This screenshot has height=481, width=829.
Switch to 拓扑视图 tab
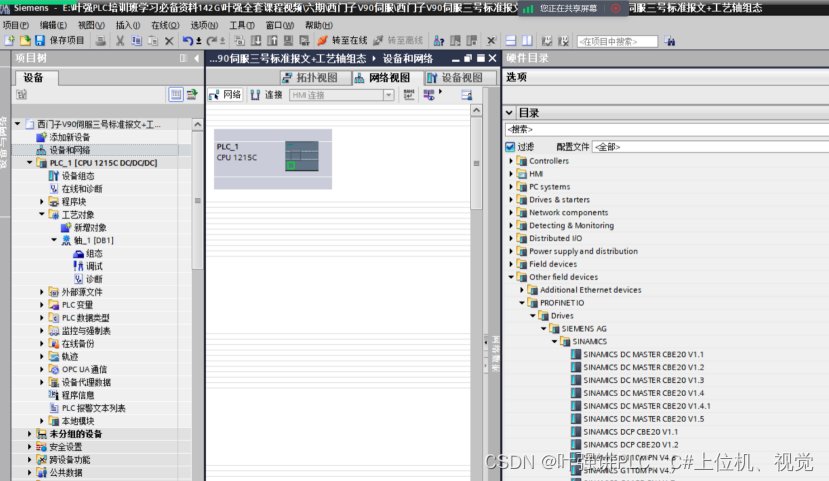(x=316, y=78)
